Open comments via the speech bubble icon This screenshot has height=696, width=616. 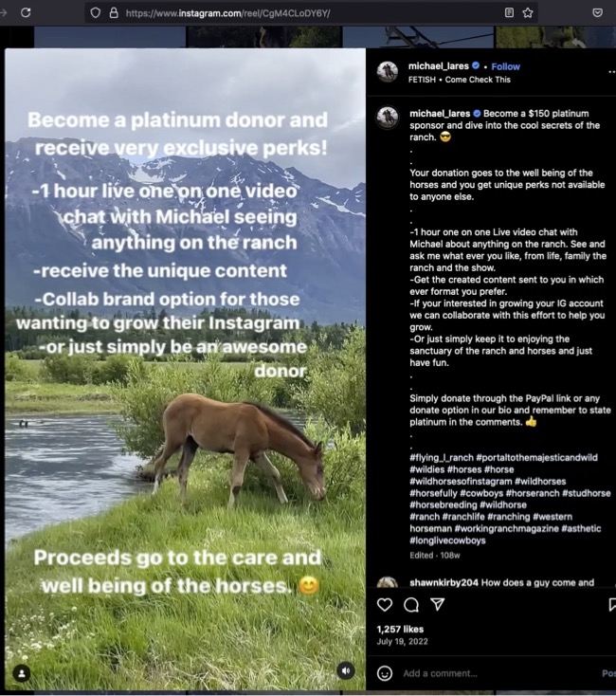pos(411,604)
